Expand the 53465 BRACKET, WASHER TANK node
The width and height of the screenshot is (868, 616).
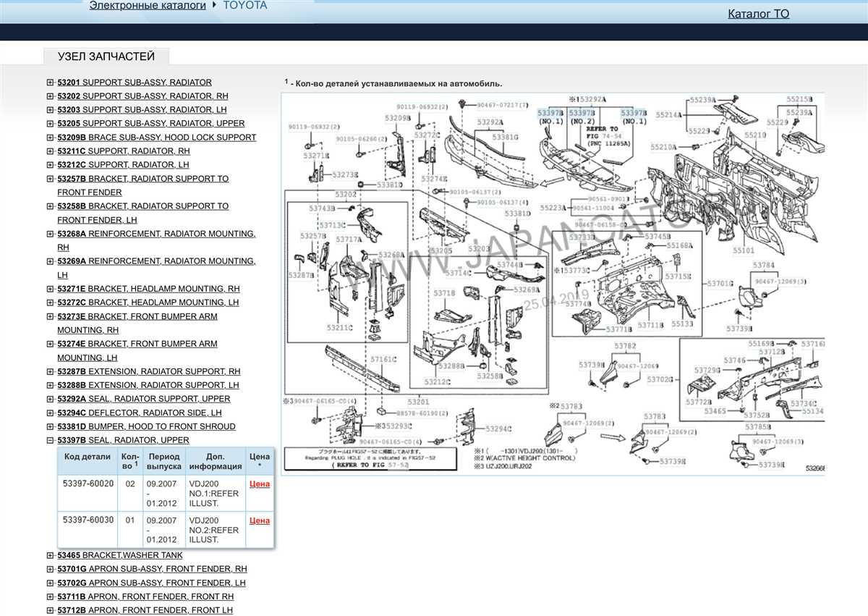tap(49, 555)
